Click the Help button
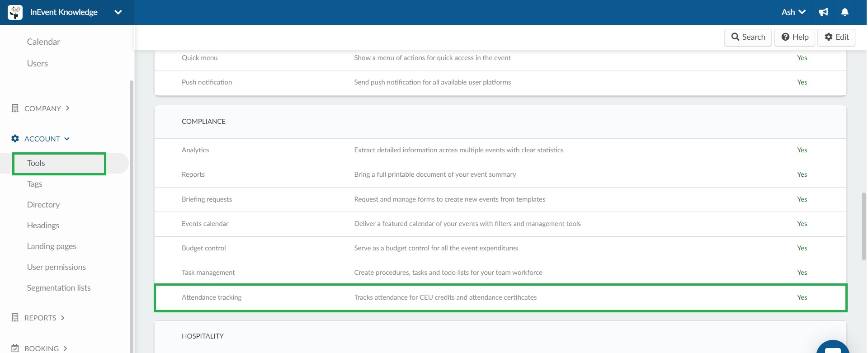Viewport: 868px width, 353px height. click(795, 37)
